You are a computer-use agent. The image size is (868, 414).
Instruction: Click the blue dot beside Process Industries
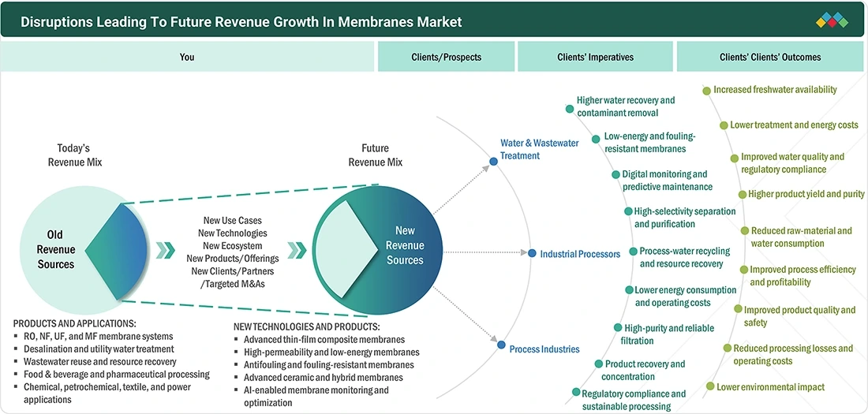(x=502, y=345)
